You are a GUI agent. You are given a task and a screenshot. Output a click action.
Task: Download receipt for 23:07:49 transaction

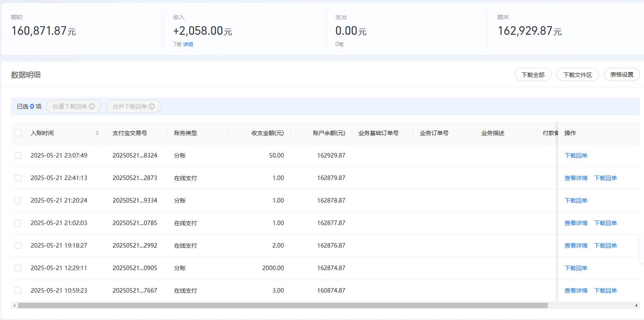[576, 155]
